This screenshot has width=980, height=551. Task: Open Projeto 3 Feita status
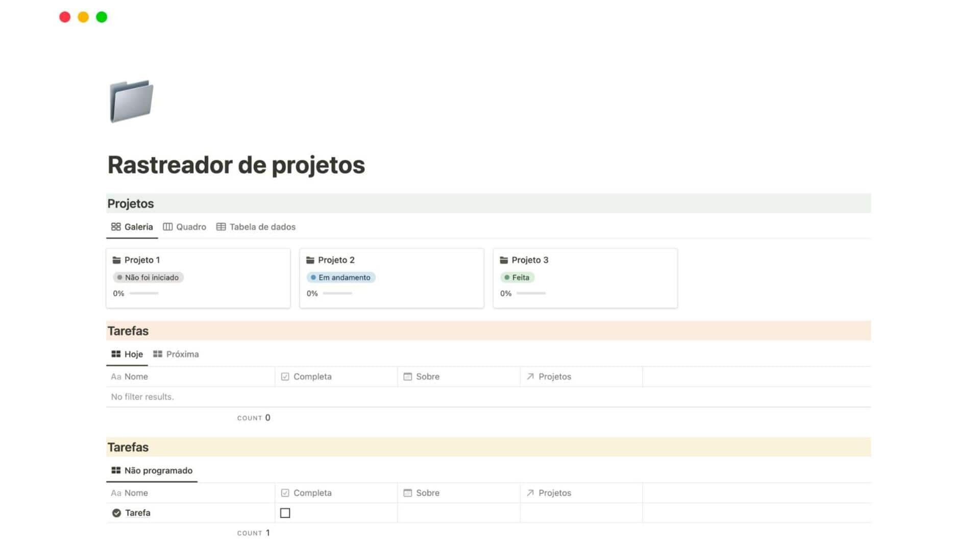[x=517, y=277]
